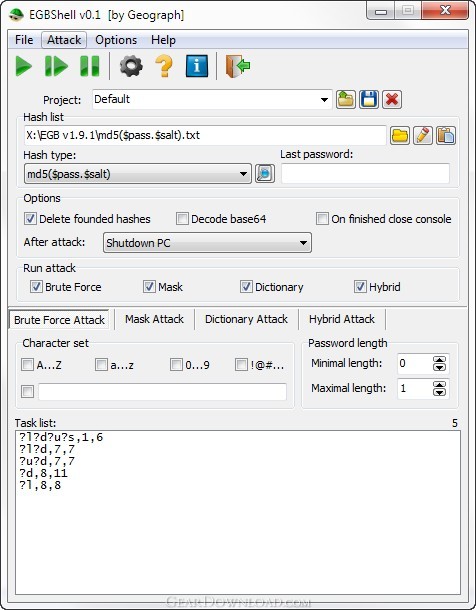Switch to the Dictionary Attack tab
This screenshot has height=610, width=476.
coord(246,319)
